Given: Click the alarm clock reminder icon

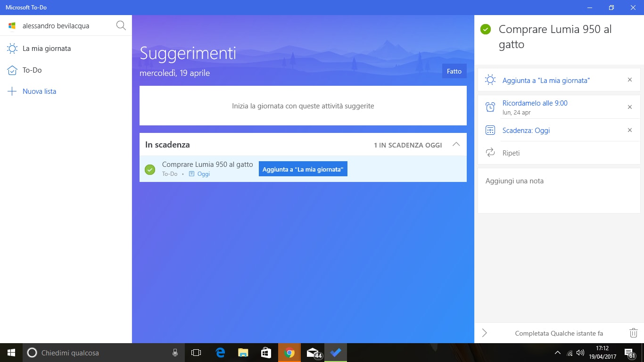Looking at the screenshot, I should point(490,107).
